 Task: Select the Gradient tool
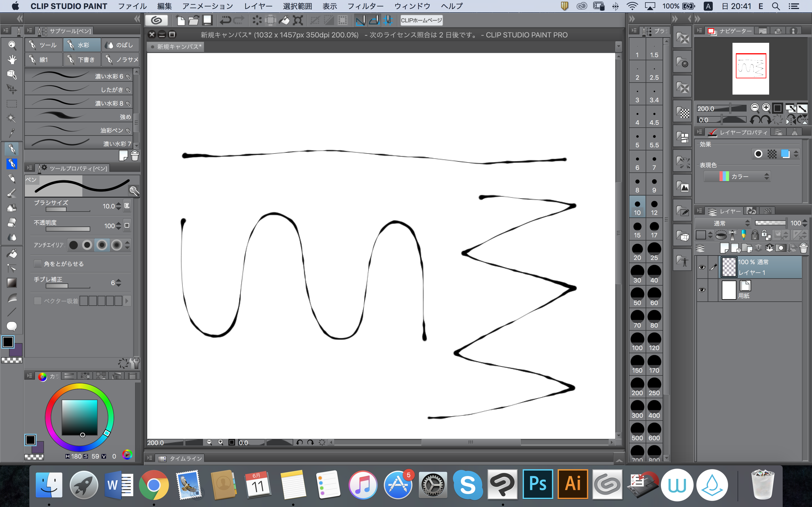tap(12, 283)
